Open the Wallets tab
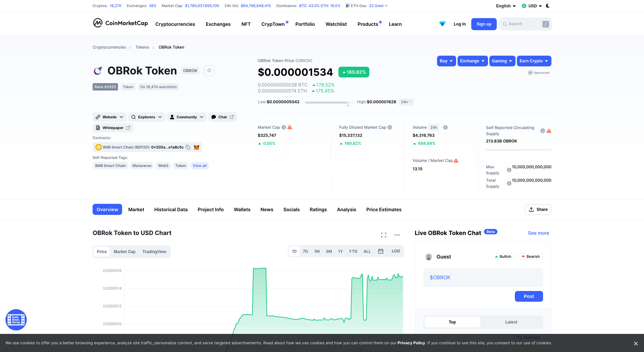Screen dimensions: 644x352 point(242,210)
